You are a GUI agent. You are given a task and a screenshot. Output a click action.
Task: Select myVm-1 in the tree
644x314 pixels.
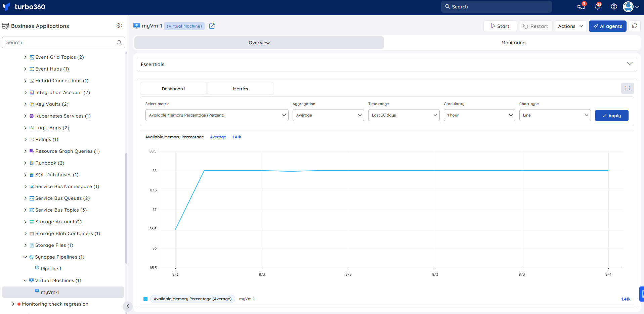click(63, 292)
